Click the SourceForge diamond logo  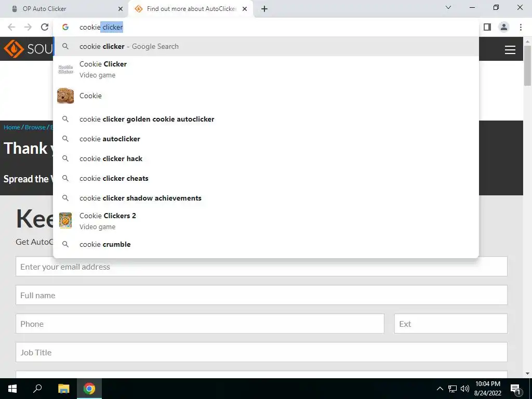pos(14,49)
